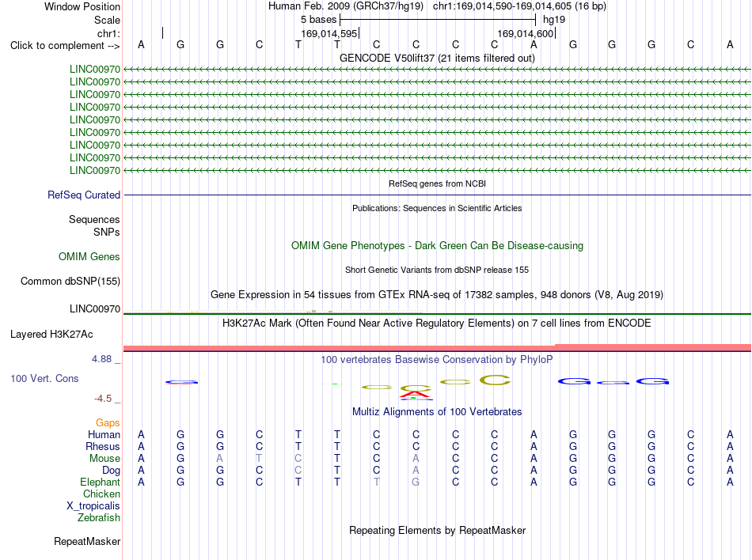This screenshot has width=752, height=560.
Task: Open 'Multiz Alignments of 100 Vertebrates' track title
Action: click(437, 411)
